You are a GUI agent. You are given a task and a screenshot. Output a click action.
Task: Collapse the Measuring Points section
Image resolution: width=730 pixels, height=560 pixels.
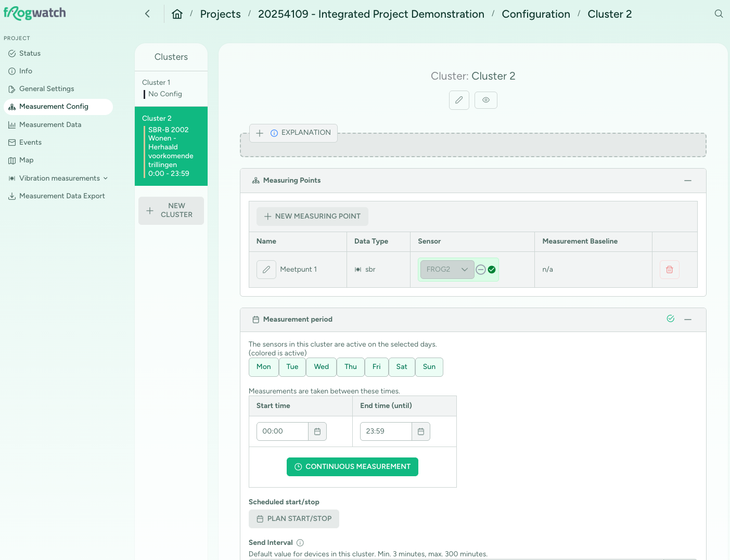[x=688, y=181]
